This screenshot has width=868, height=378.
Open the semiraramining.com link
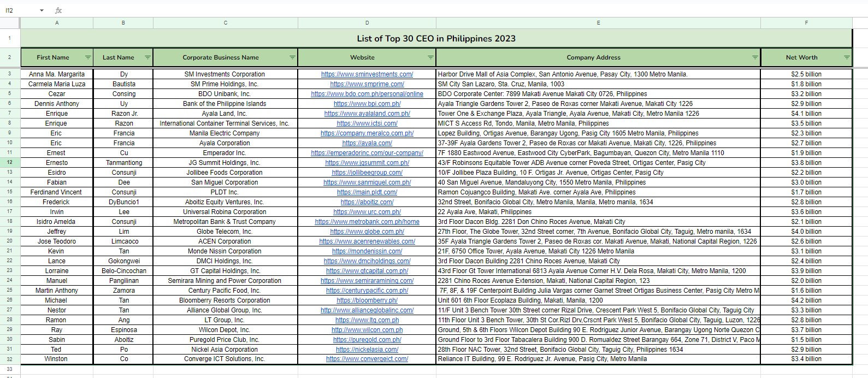pos(367,281)
